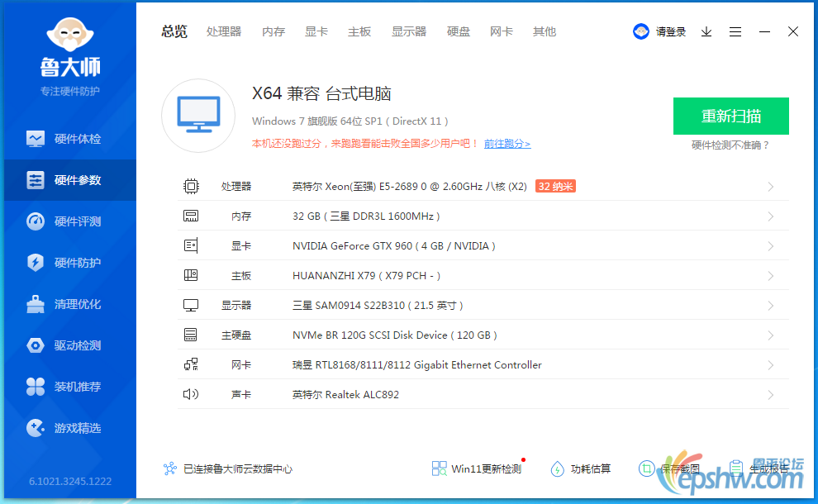Go to 硬件防护 protection section
This screenshot has height=504, width=818.
pyautogui.click(x=70, y=263)
